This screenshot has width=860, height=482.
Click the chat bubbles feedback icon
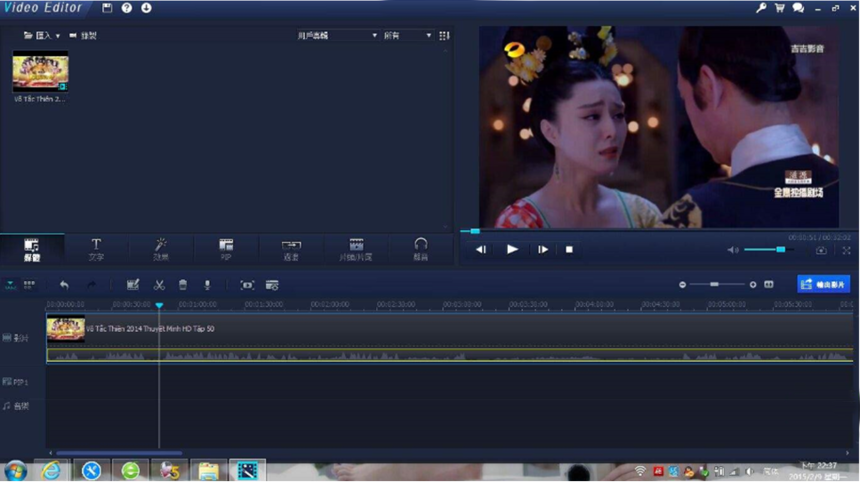click(798, 8)
